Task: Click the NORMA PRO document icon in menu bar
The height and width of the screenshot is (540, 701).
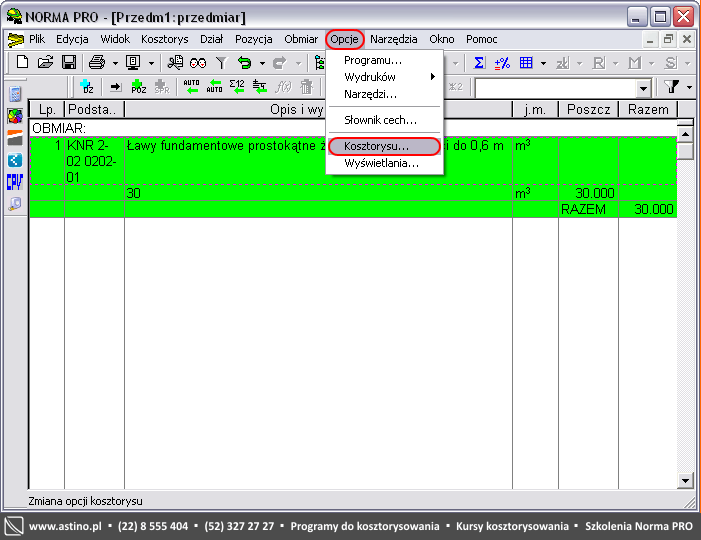Action: point(16,40)
